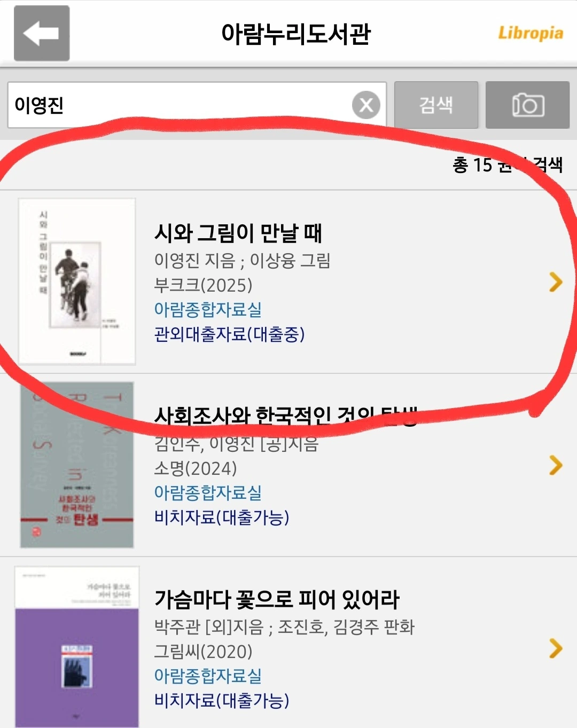The height and width of the screenshot is (728, 577).
Task: Open details chevron for 가슴마다 꽃으로 피어 있어라
Action: pyautogui.click(x=556, y=648)
